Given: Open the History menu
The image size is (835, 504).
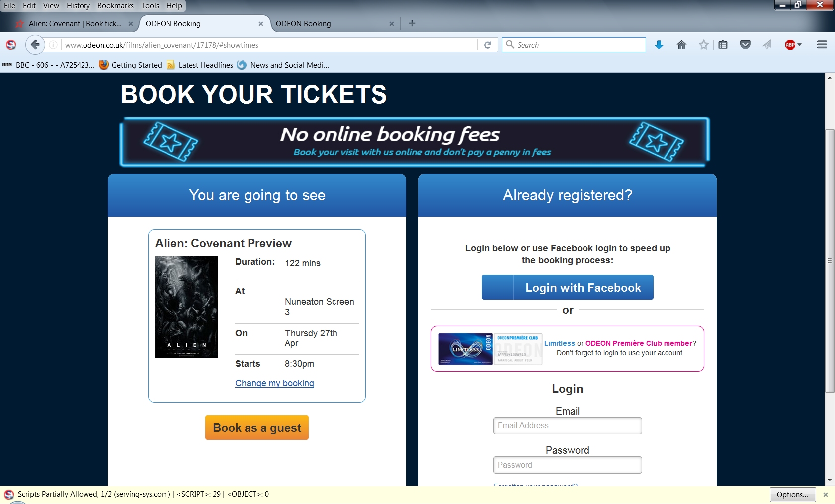Looking at the screenshot, I should coord(78,6).
